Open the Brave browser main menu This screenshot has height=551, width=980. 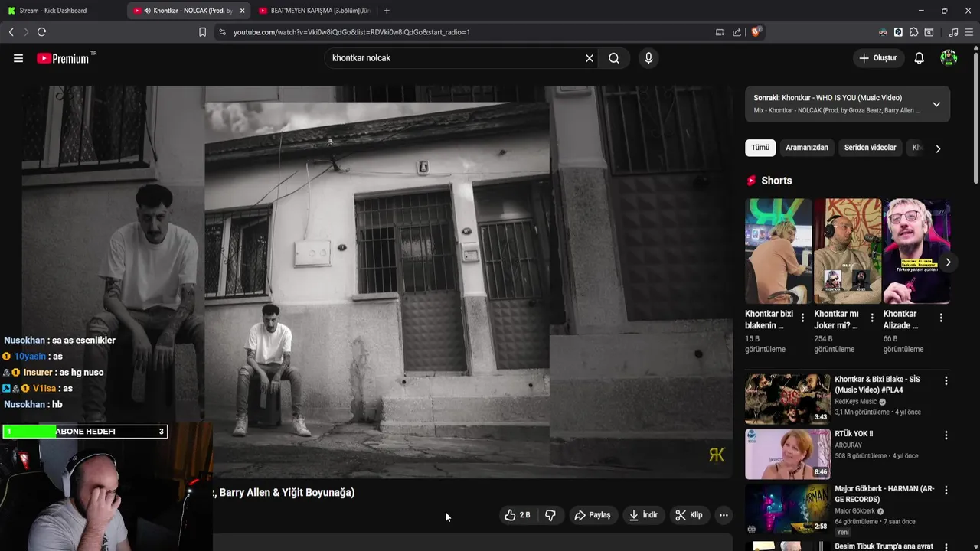point(969,32)
